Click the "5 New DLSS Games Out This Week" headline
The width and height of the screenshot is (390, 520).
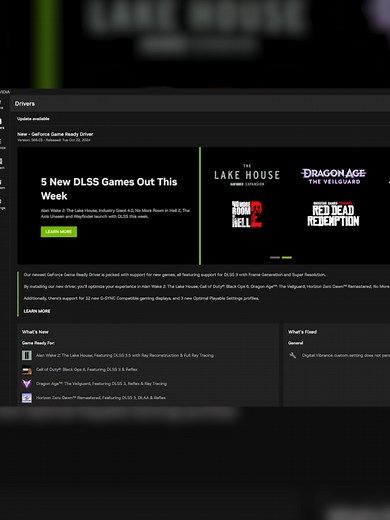[x=109, y=189]
